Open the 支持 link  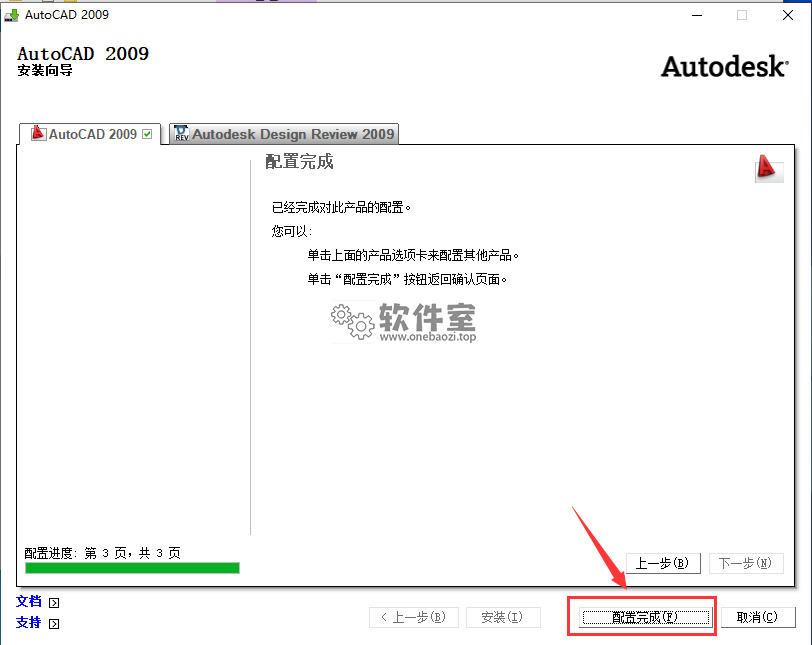pyautogui.click(x=29, y=623)
